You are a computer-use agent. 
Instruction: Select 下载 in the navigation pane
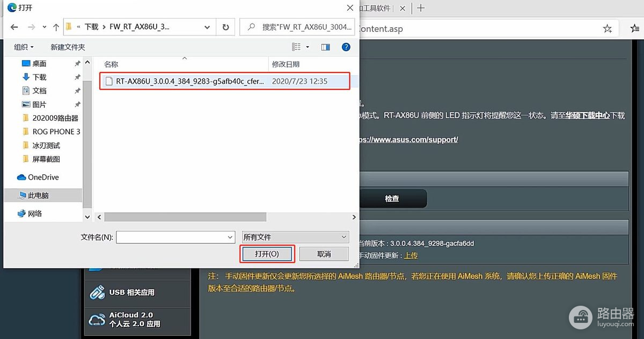pyautogui.click(x=39, y=77)
